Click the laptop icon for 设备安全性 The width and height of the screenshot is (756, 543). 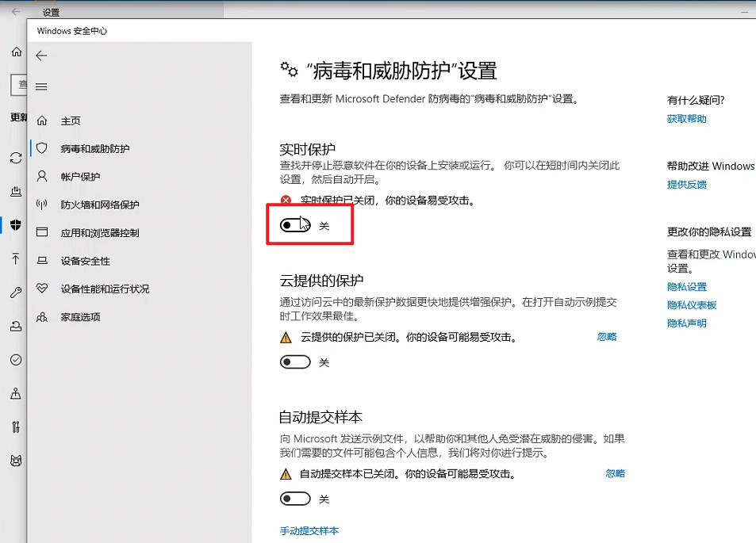(x=43, y=261)
